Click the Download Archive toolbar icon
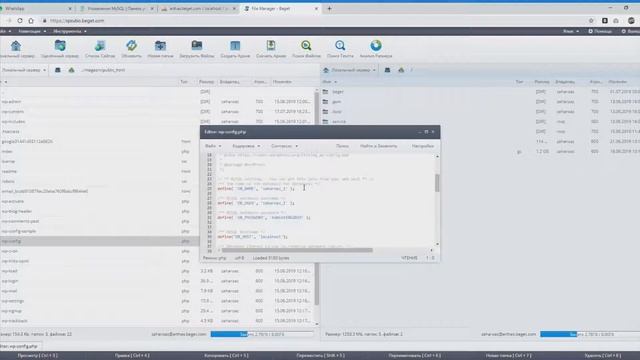This screenshot has height=360, width=640. tap(271, 46)
